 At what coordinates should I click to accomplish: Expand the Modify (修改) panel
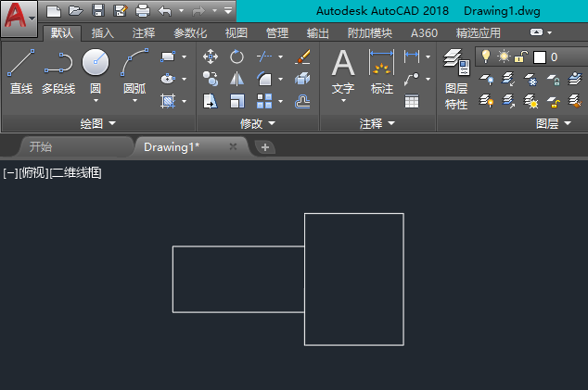[x=258, y=123]
